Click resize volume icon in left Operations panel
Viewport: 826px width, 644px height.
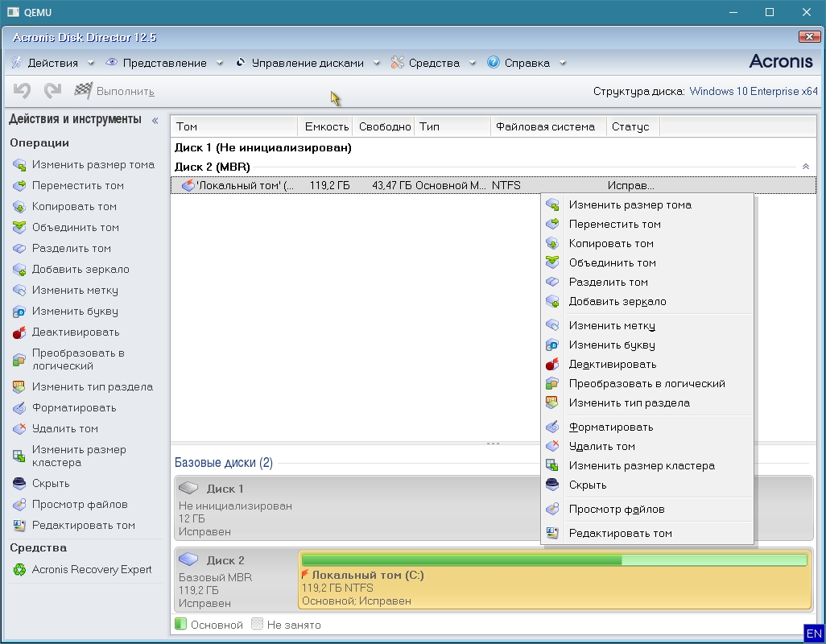pos(19,165)
